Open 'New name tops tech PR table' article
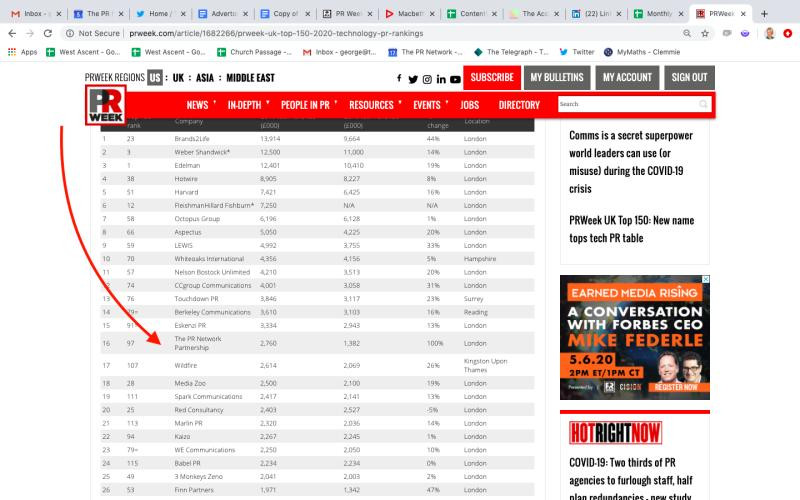Image resolution: width=800 pixels, height=500 pixels. (x=632, y=229)
